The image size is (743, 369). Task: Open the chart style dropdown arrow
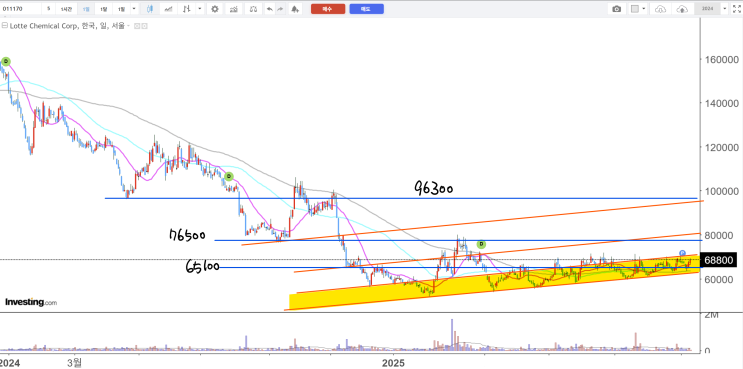(200, 9)
